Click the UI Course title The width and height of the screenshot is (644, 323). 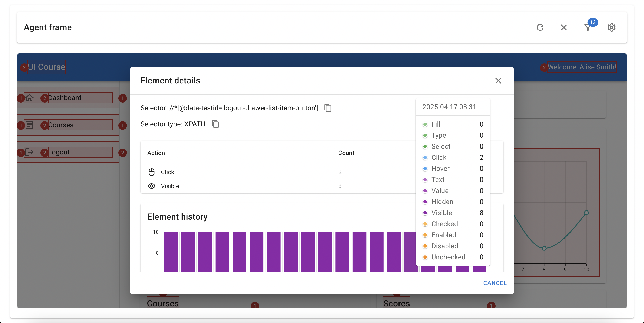[x=46, y=67]
